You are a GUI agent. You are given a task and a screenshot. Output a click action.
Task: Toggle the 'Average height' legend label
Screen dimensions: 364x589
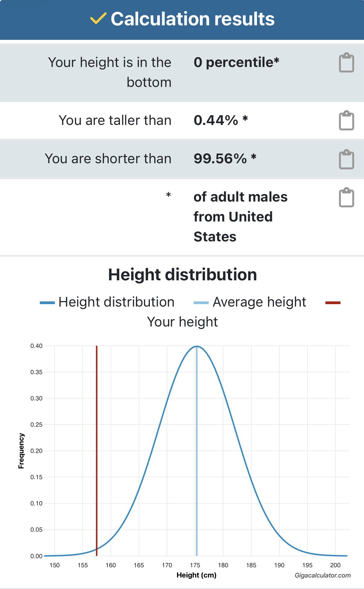pos(259,302)
